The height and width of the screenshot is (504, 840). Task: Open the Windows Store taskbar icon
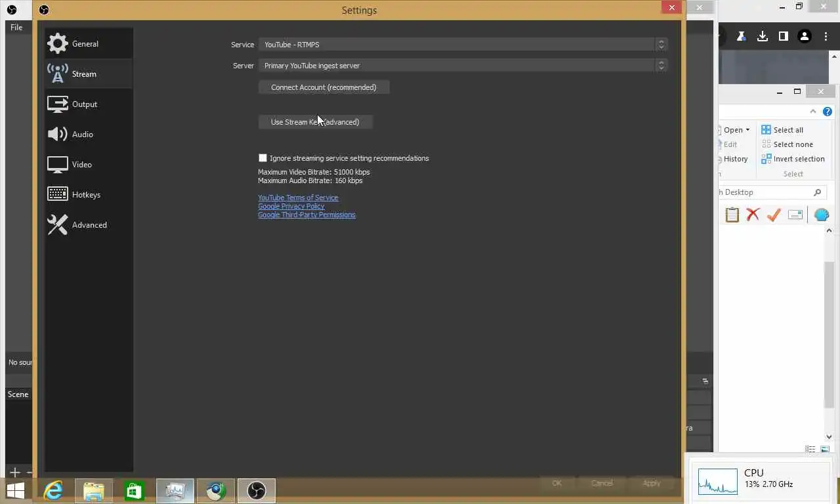(x=135, y=490)
